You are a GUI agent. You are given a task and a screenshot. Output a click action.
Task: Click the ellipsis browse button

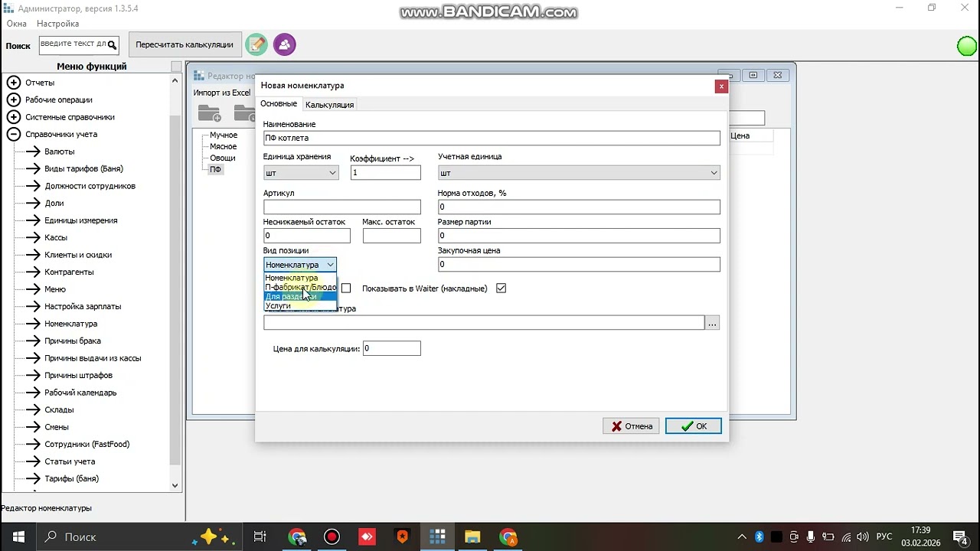[x=712, y=323]
